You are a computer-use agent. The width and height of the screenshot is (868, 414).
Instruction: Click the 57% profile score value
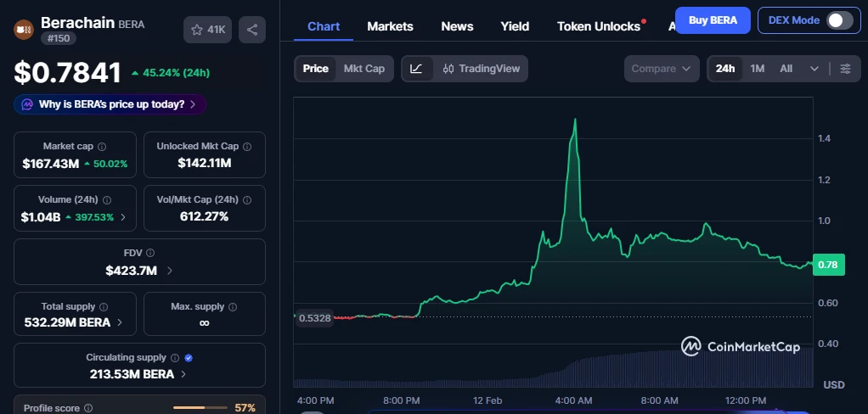coord(245,408)
